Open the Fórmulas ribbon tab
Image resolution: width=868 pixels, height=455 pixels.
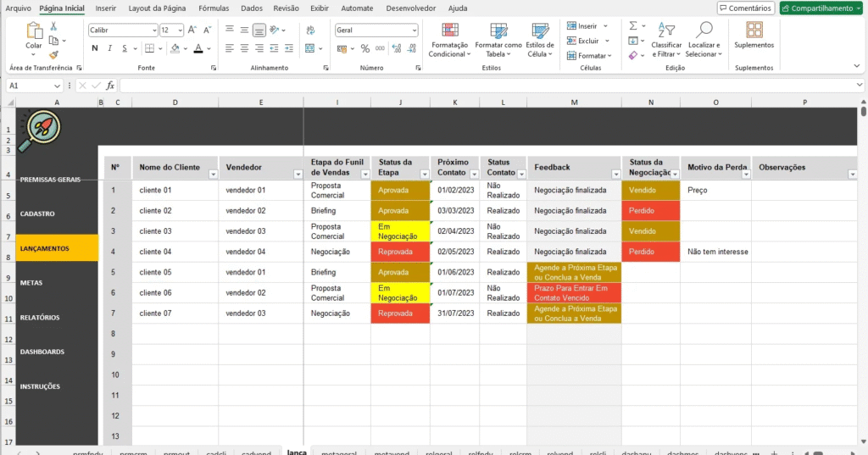(x=213, y=8)
